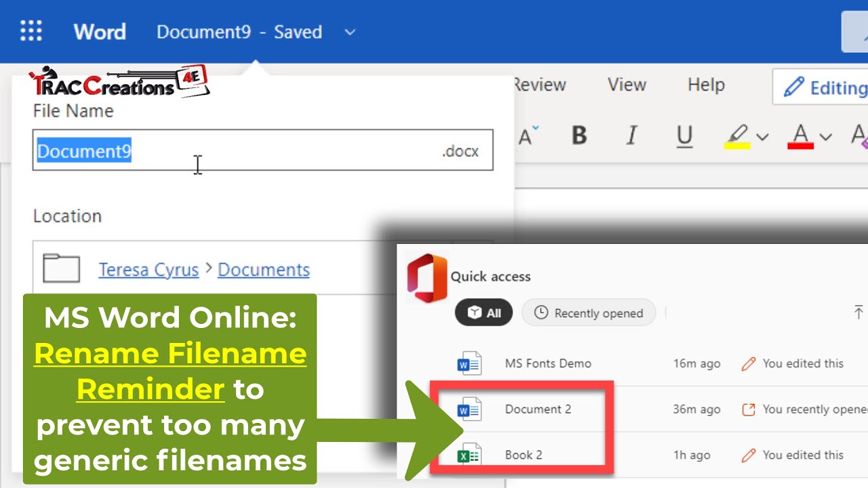Screen dimensions: 868x488
Task: Click the .docx extension in the file name box
Action: click(460, 151)
